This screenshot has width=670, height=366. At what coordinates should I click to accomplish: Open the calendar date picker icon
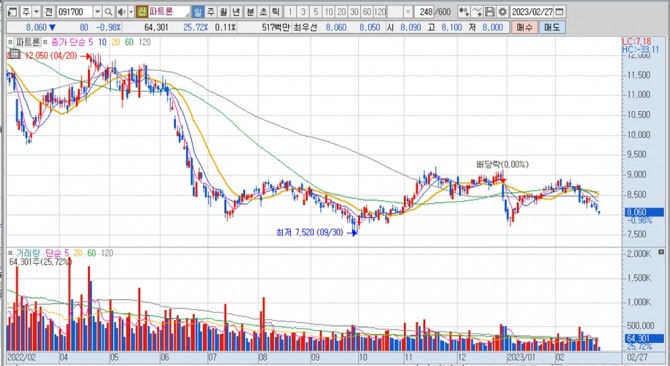point(560,12)
